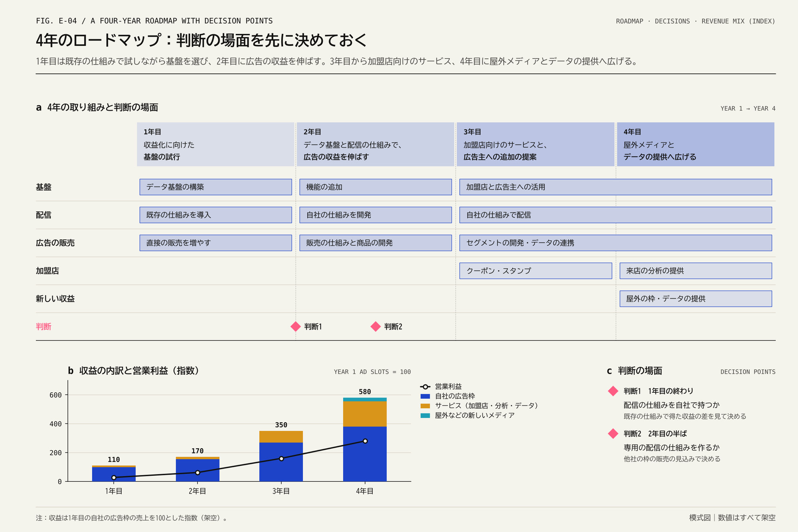798x532 pixels.
Task: Select the 加盟店と広告主への活用 bar
Action: 616,187
